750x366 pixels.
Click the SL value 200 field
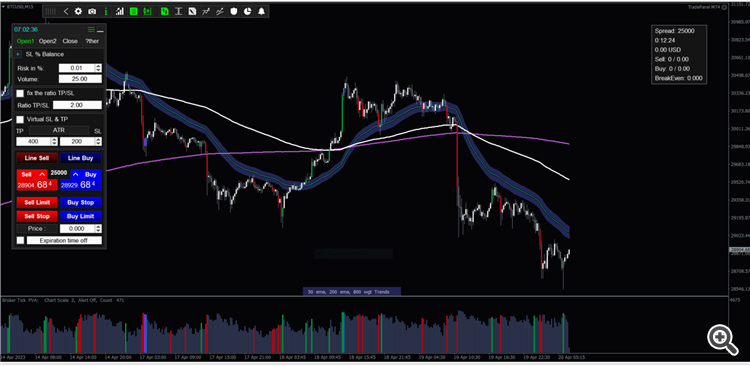click(x=77, y=142)
